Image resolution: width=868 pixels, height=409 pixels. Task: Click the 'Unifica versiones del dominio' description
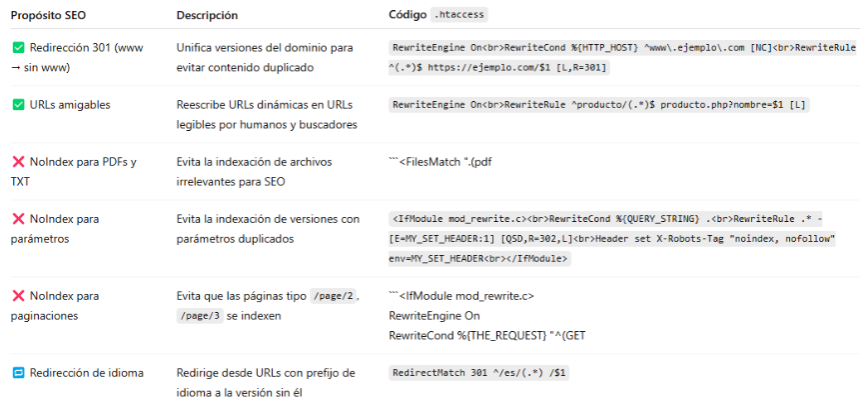pyautogui.click(x=264, y=57)
